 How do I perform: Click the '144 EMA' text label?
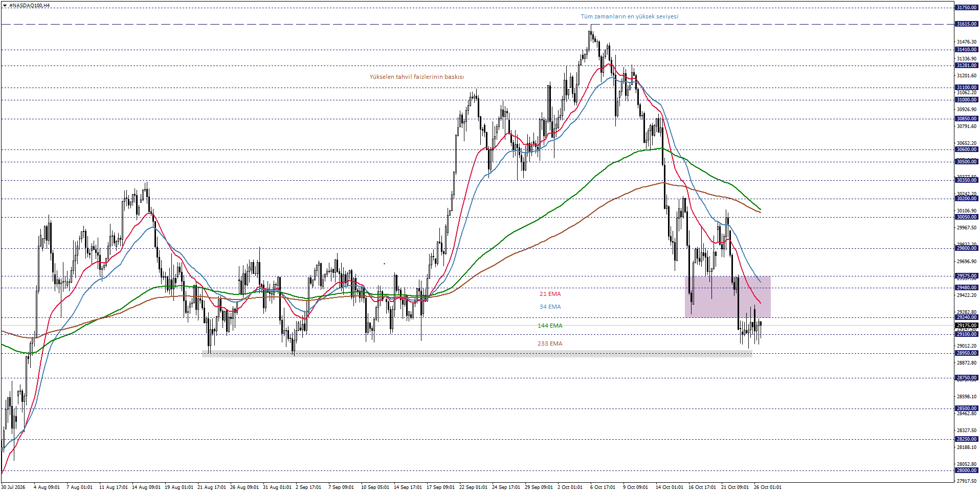coord(550,326)
